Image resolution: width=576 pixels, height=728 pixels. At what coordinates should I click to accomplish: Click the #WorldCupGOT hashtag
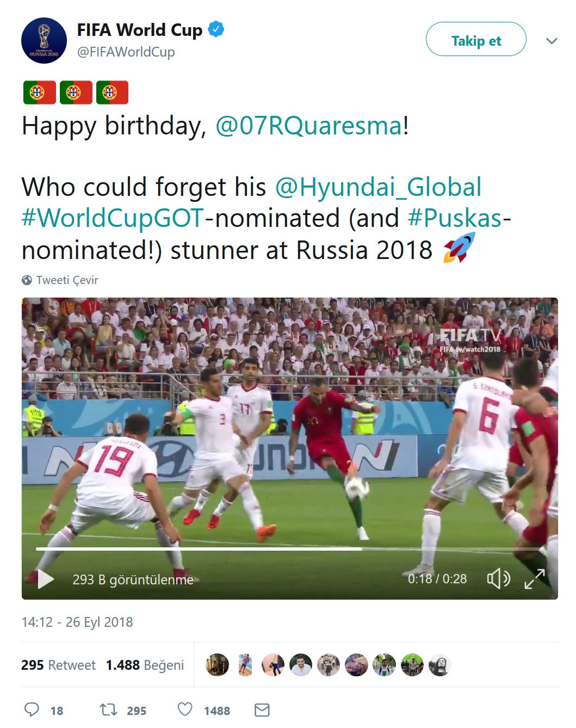pos(113,219)
